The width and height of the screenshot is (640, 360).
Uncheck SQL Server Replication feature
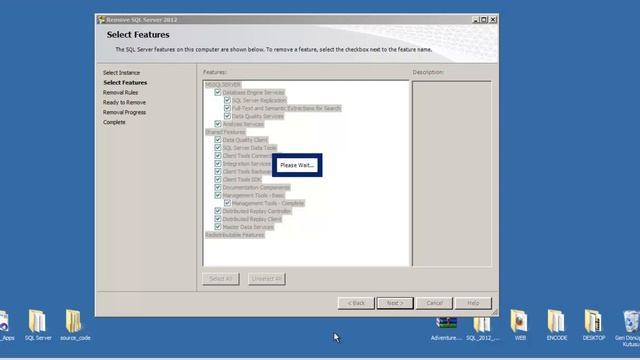(227, 100)
